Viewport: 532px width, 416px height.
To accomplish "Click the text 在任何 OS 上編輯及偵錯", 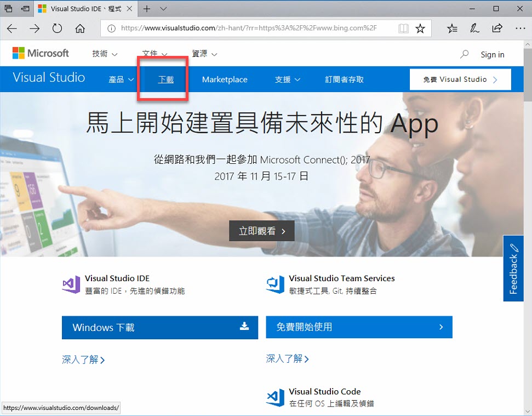I will click(331, 403).
